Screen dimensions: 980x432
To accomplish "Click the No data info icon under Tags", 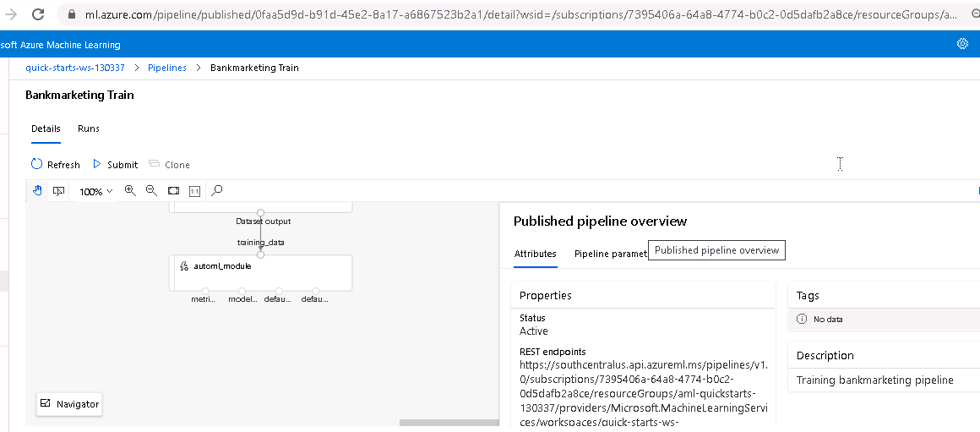I will click(802, 319).
